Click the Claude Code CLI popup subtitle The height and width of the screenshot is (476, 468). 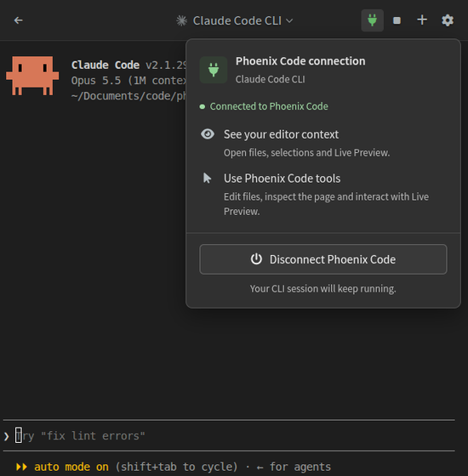(271, 79)
